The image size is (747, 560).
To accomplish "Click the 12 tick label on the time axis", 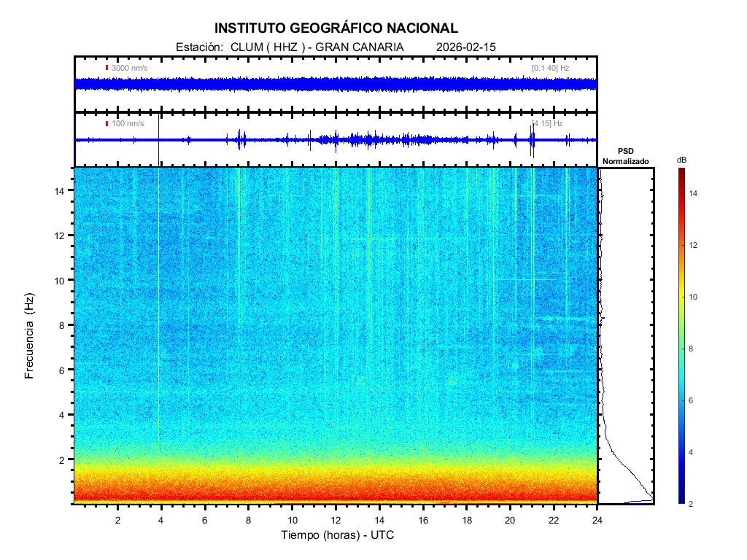I will [x=336, y=520].
